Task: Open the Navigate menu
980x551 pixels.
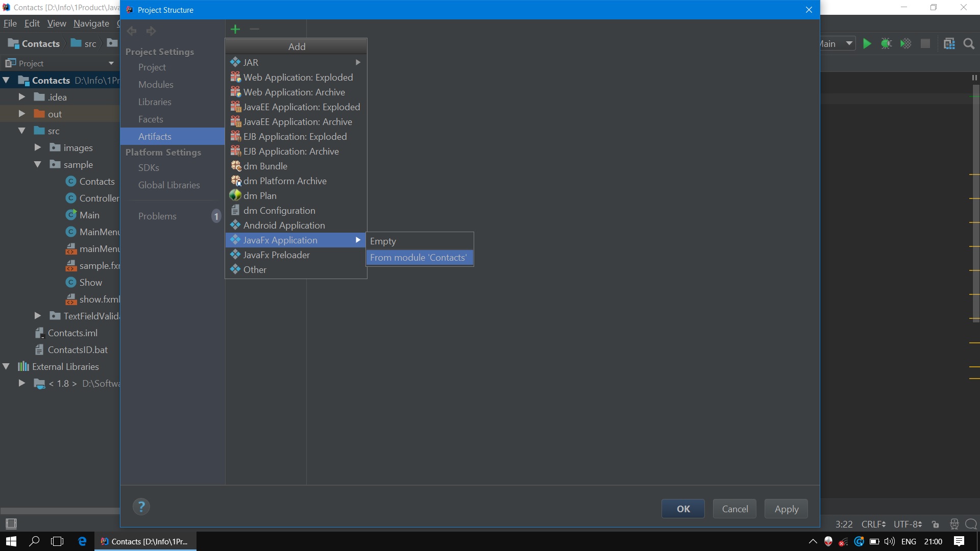Action: (91, 23)
